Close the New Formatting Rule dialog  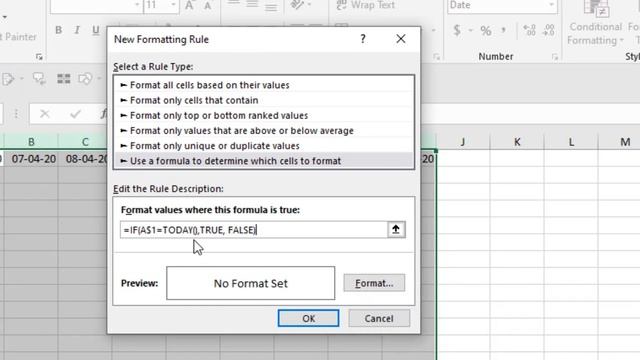click(401, 39)
